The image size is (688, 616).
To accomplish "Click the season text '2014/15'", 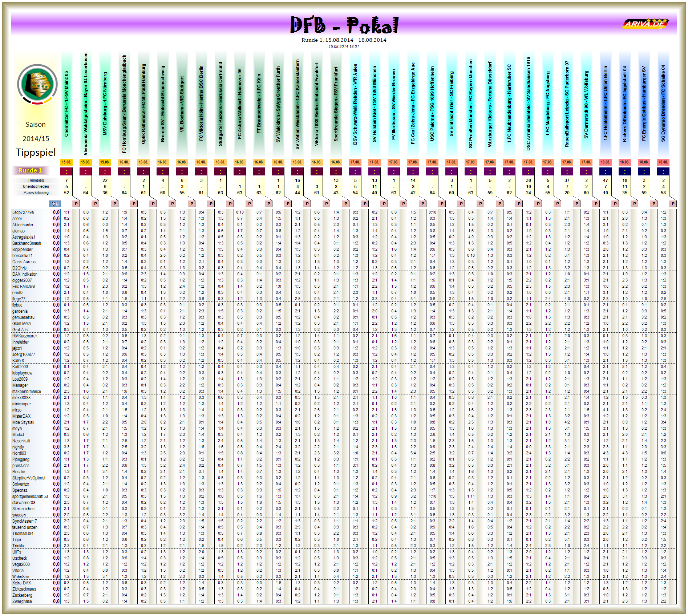I will pos(36,138).
